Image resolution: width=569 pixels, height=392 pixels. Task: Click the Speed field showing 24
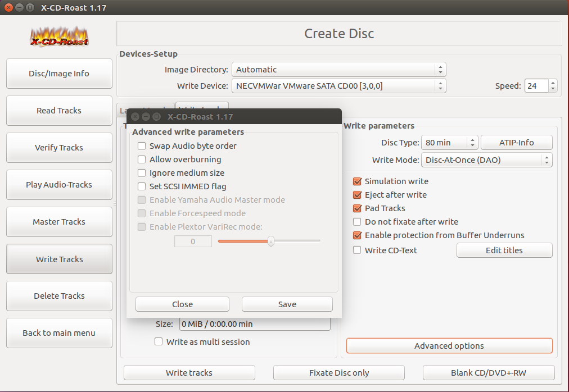pyautogui.click(x=536, y=86)
